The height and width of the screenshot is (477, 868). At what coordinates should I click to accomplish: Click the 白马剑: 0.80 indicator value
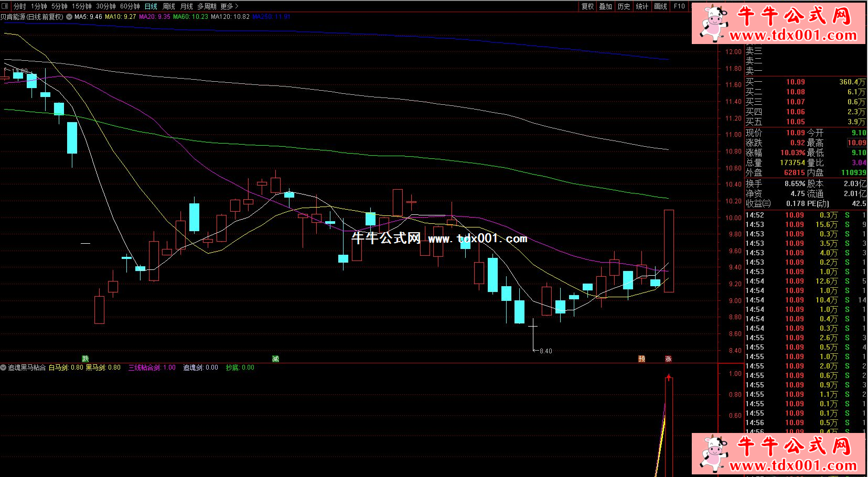pos(66,367)
